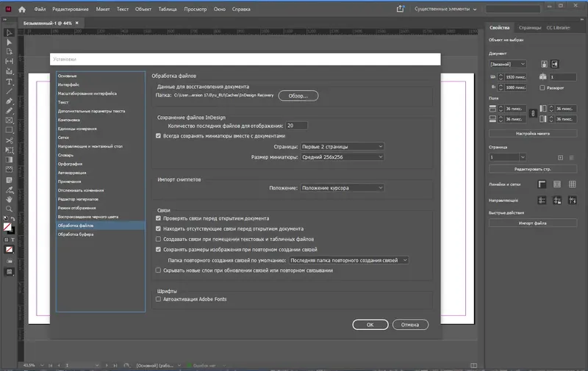Open the Макет menu
This screenshot has height=371, width=588.
coord(103,9)
